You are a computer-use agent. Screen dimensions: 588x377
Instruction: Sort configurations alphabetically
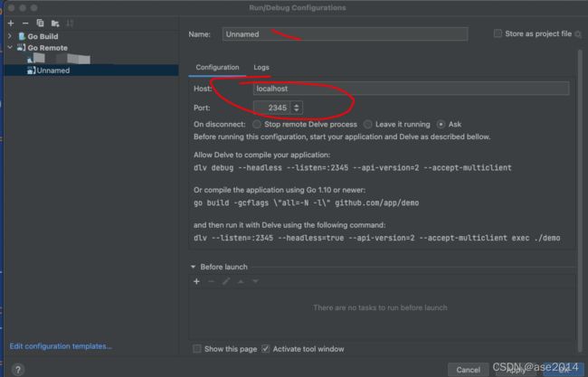pyautogui.click(x=70, y=24)
